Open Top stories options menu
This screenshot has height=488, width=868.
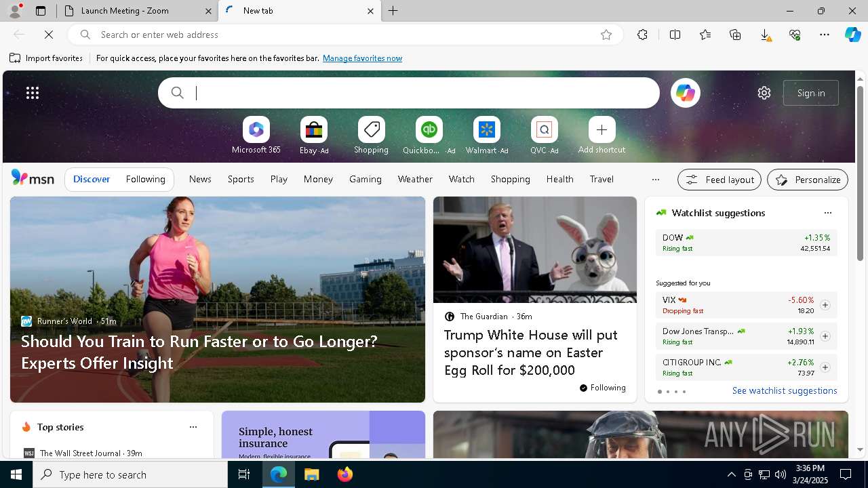193,427
